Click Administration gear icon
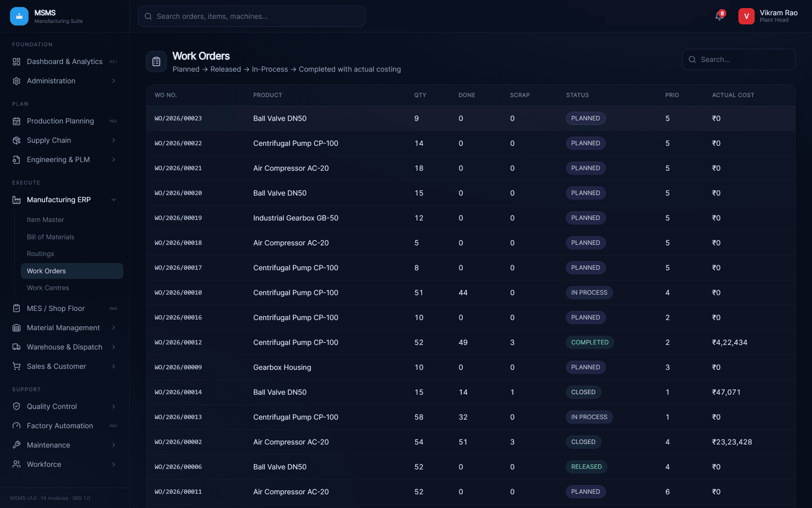The height and width of the screenshot is (508, 812). 17,81
